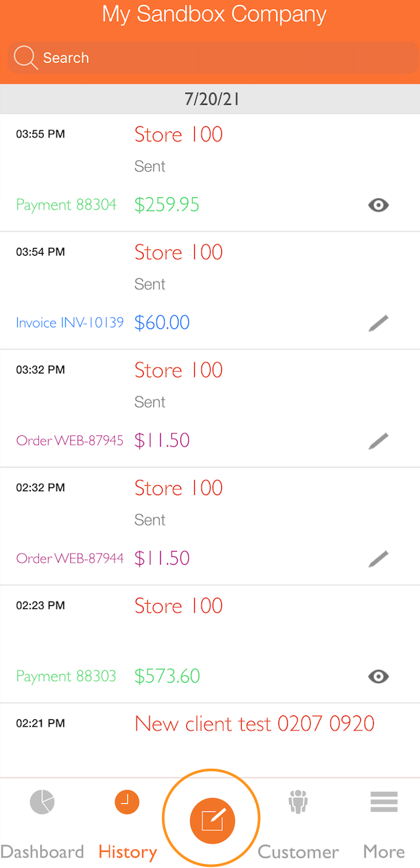Select the $573.60 payment amount

167,676
